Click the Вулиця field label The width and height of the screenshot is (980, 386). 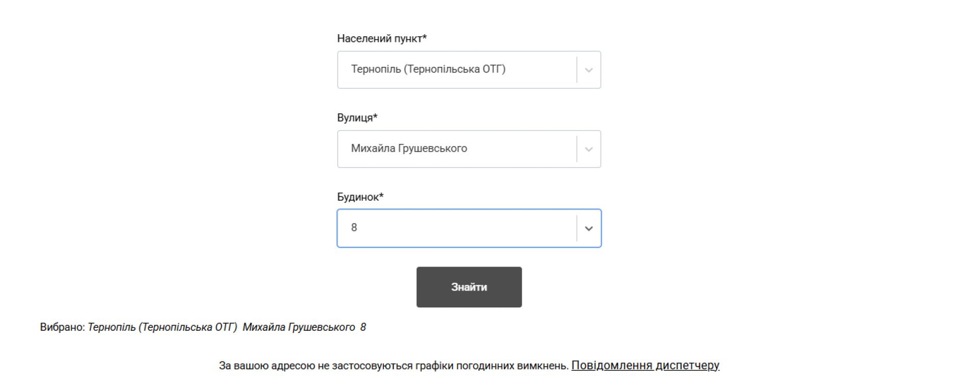click(x=355, y=117)
